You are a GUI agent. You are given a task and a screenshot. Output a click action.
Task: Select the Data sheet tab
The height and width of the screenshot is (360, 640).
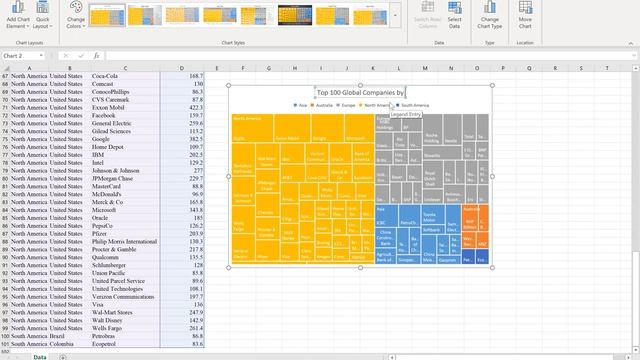pyautogui.click(x=40, y=357)
